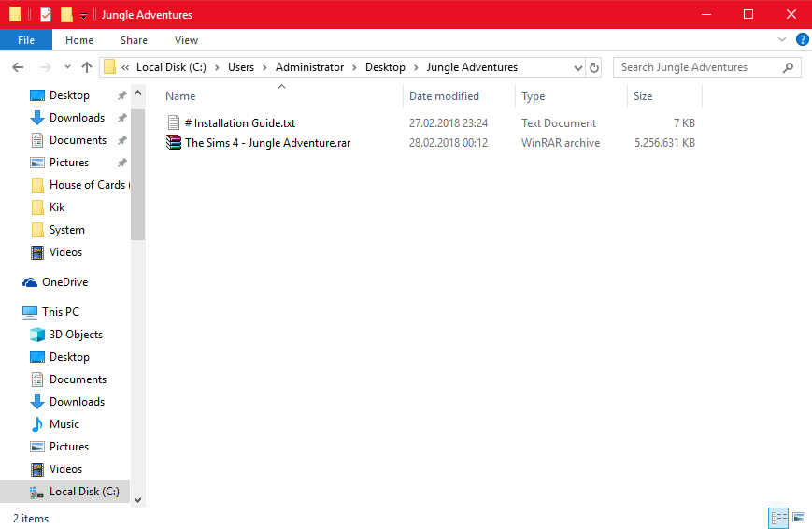Click the WinRAR archive icon
812x529 pixels.
click(x=174, y=142)
